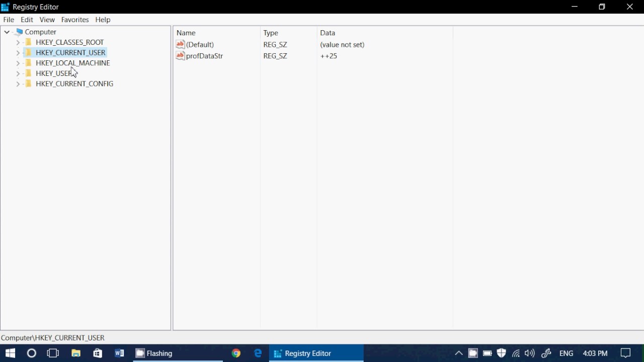Click the REG_SZ type of profDataStr
The height and width of the screenshot is (362, 644).
pos(275,56)
